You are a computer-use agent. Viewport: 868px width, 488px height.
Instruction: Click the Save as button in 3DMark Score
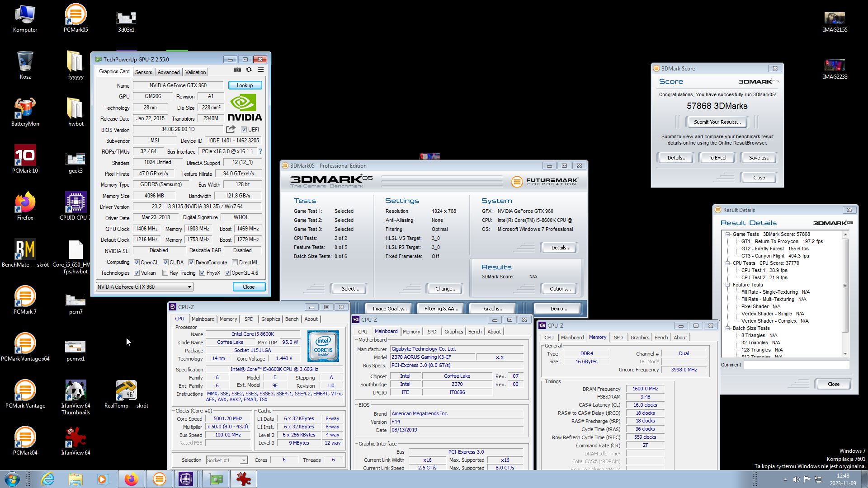pos(759,158)
